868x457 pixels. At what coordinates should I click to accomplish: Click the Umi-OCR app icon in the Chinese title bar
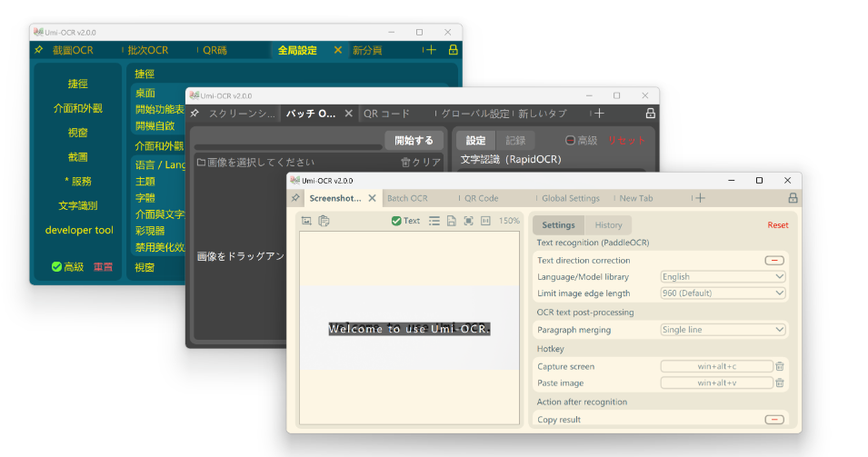38,32
